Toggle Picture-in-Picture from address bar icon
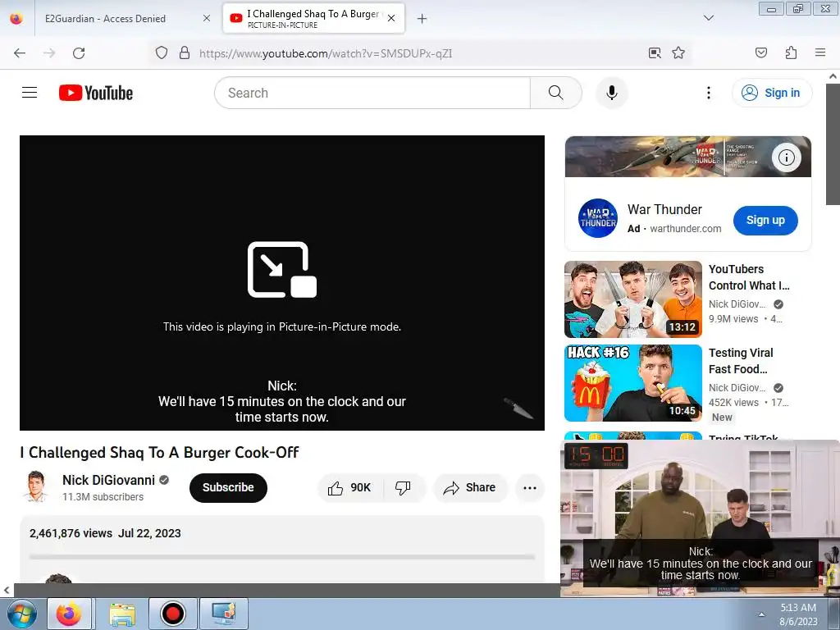 click(x=655, y=53)
